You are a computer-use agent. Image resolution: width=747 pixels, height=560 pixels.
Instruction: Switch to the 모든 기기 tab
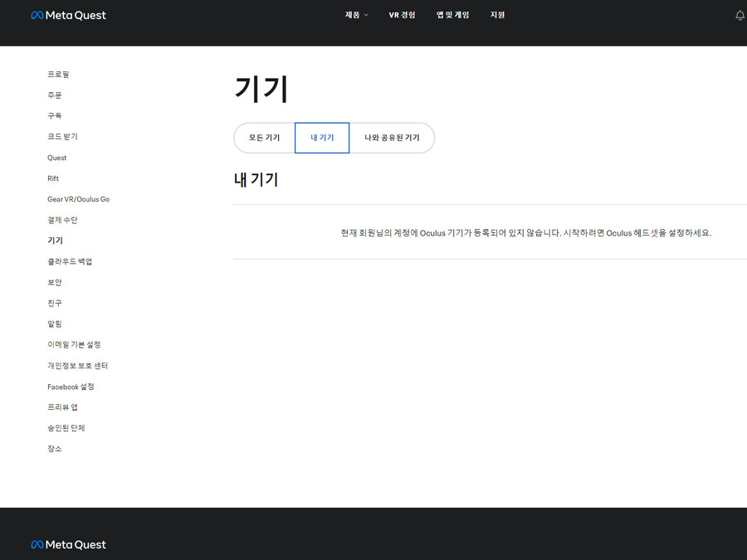click(x=264, y=138)
